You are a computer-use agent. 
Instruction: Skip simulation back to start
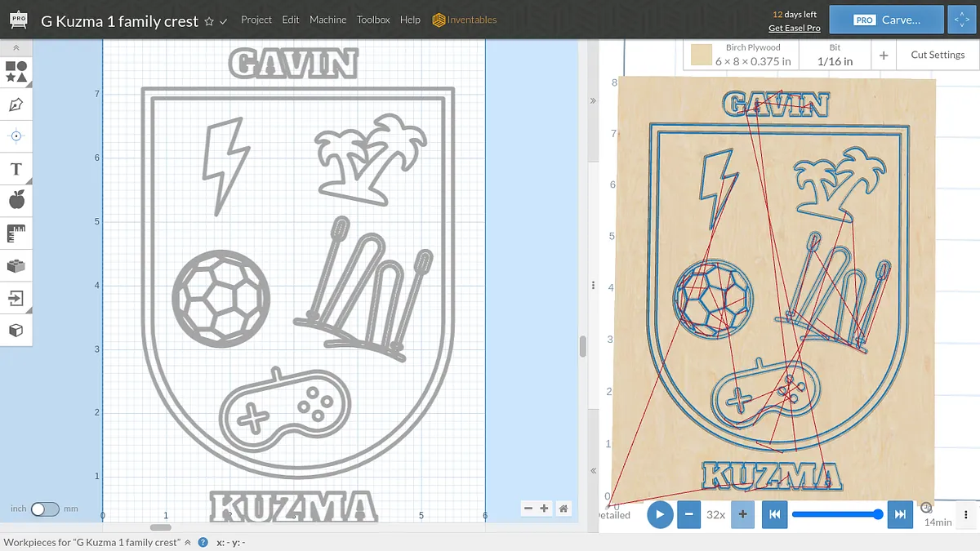[x=774, y=514]
